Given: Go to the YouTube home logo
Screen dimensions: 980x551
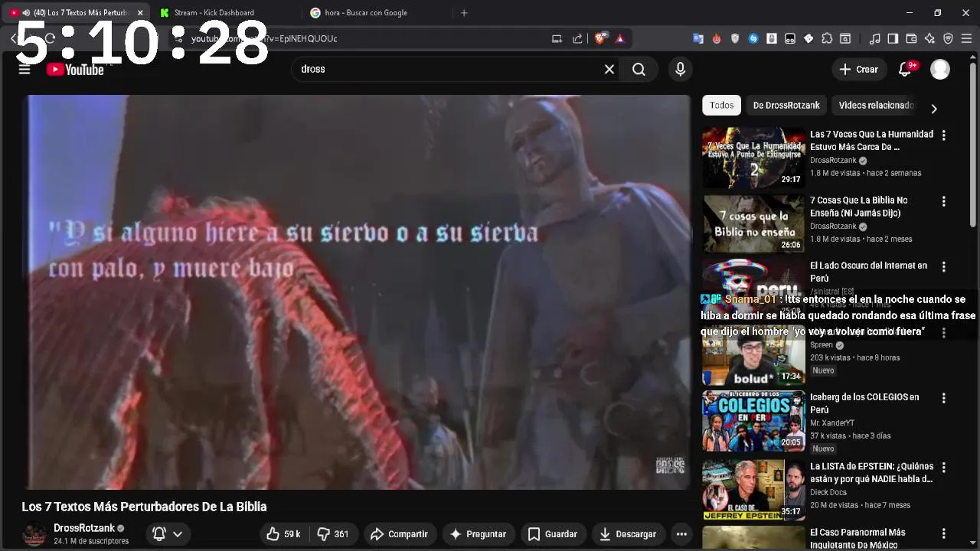Looking at the screenshot, I should [x=75, y=70].
